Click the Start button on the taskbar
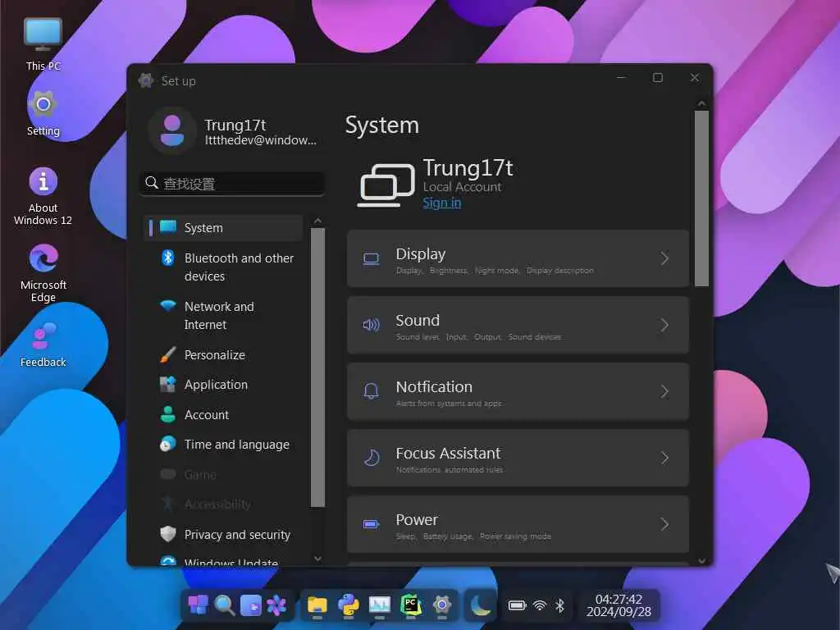Screen dimensions: 840x630 click(x=198, y=605)
